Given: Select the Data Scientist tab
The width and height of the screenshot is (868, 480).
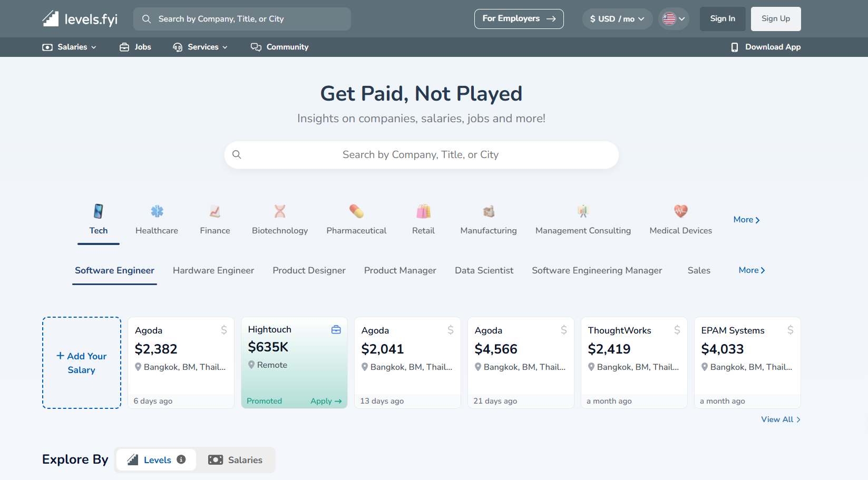Looking at the screenshot, I should click(x=484, y=270).
